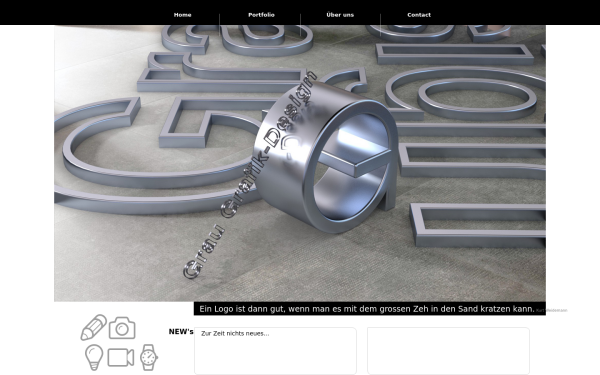Click the logo quote banner text
Viewport: 600px width, 375px height.
(367, 309)
